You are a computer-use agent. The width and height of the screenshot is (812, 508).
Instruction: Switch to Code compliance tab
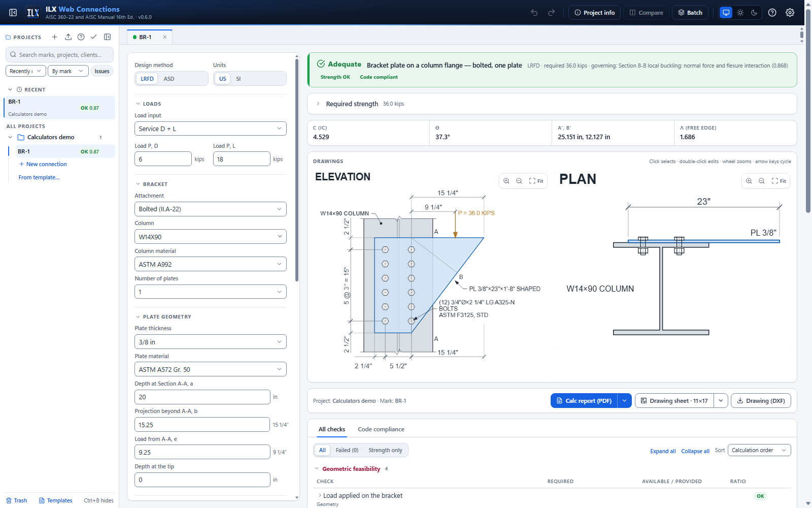point(381,429)
